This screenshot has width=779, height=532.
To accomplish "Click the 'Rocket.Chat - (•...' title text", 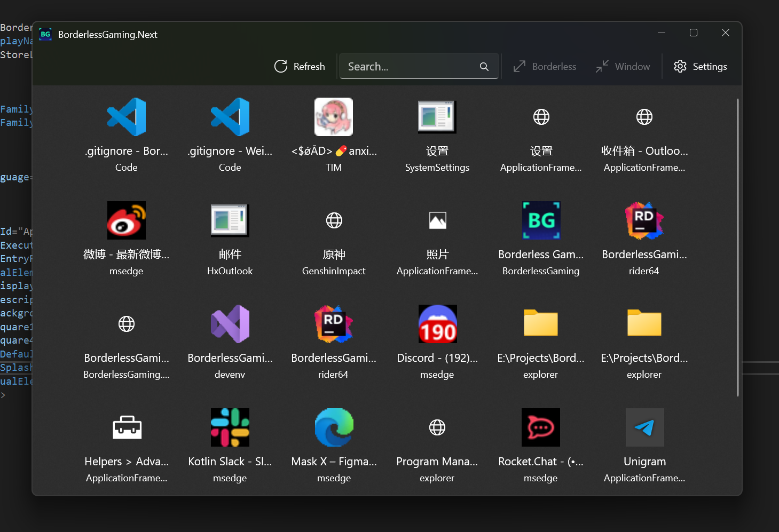I will point(541,462).
